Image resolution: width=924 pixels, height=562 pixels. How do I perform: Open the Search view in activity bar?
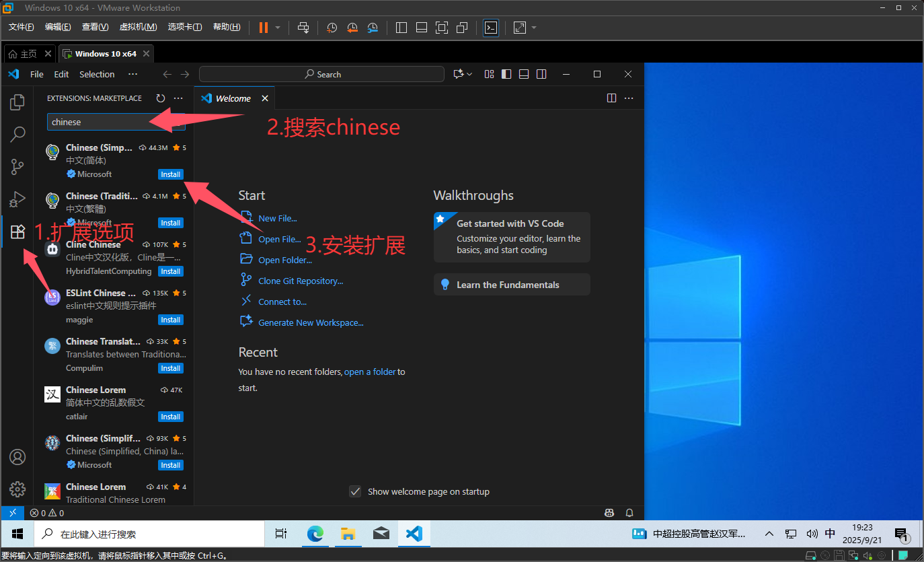pos(17,135)
